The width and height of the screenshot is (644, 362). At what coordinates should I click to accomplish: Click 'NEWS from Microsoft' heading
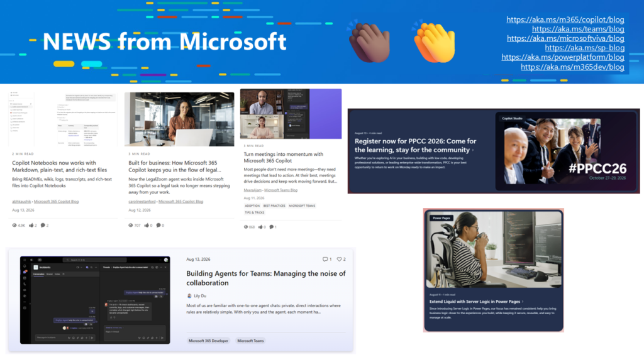[x=164, y=41]
